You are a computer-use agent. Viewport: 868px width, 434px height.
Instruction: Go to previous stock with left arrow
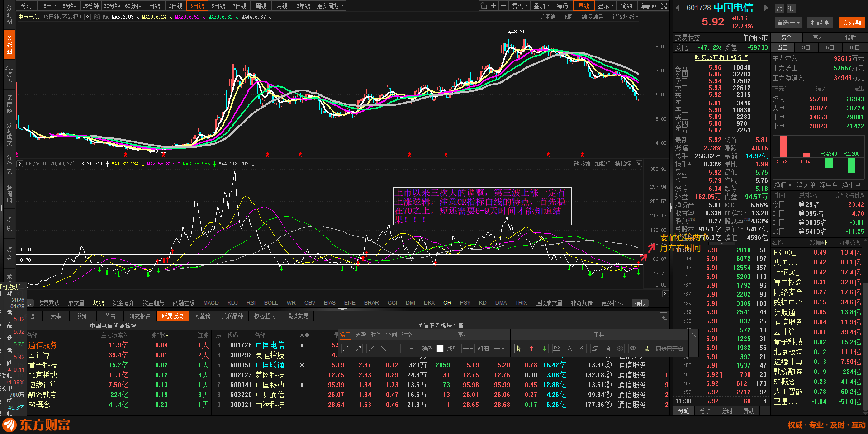tap(678, 8)
